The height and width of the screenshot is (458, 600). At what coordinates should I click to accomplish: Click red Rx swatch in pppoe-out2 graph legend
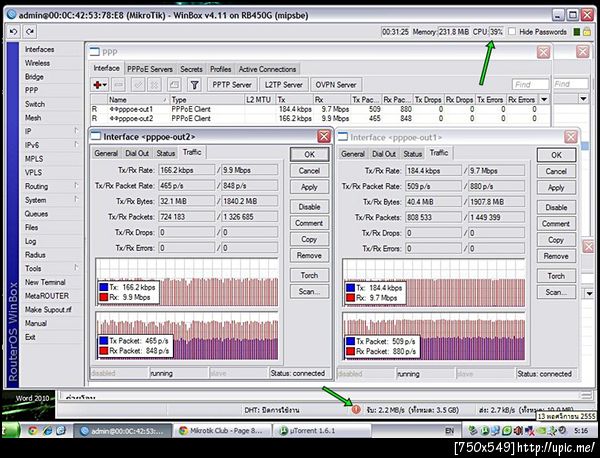point(103,297)
